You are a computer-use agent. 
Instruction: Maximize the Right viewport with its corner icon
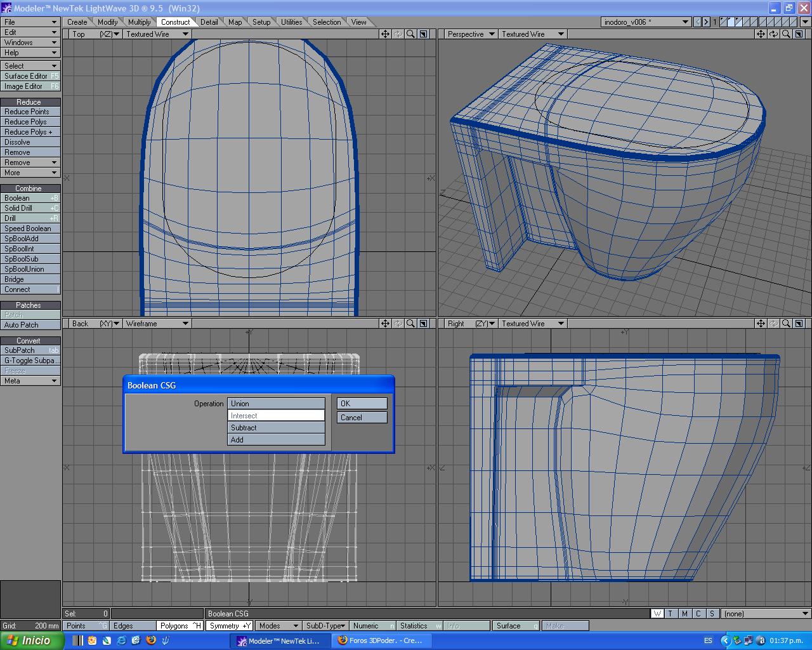(x=799, y=324)
